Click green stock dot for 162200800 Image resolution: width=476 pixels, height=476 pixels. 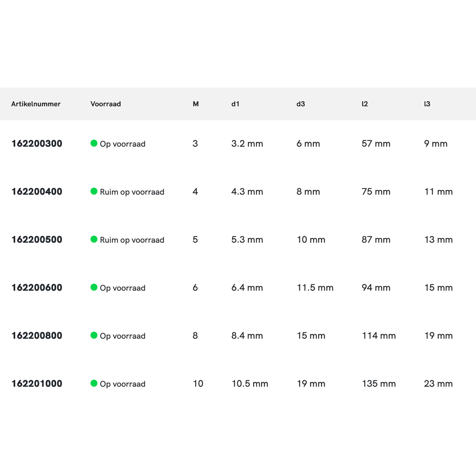94,335
